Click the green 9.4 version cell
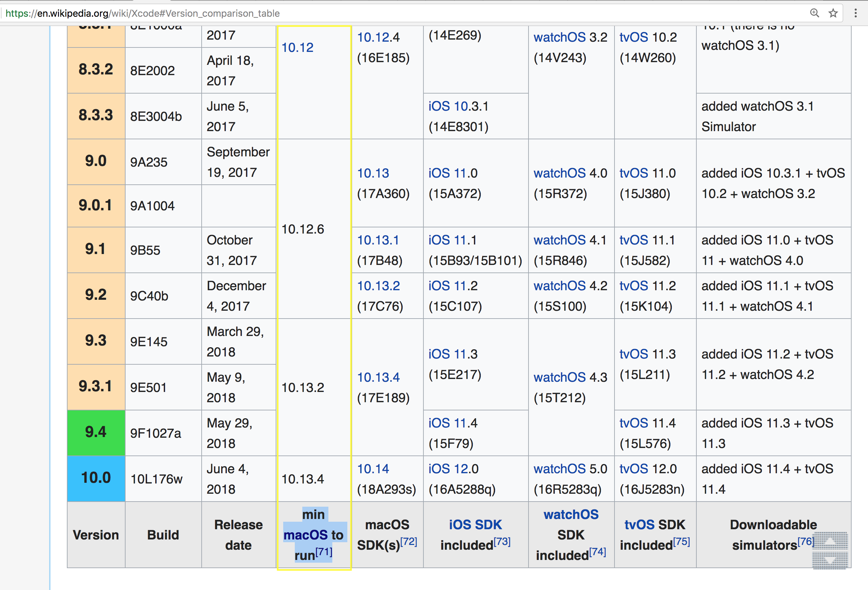Screen dimensions: 868x590 [96, 433]
